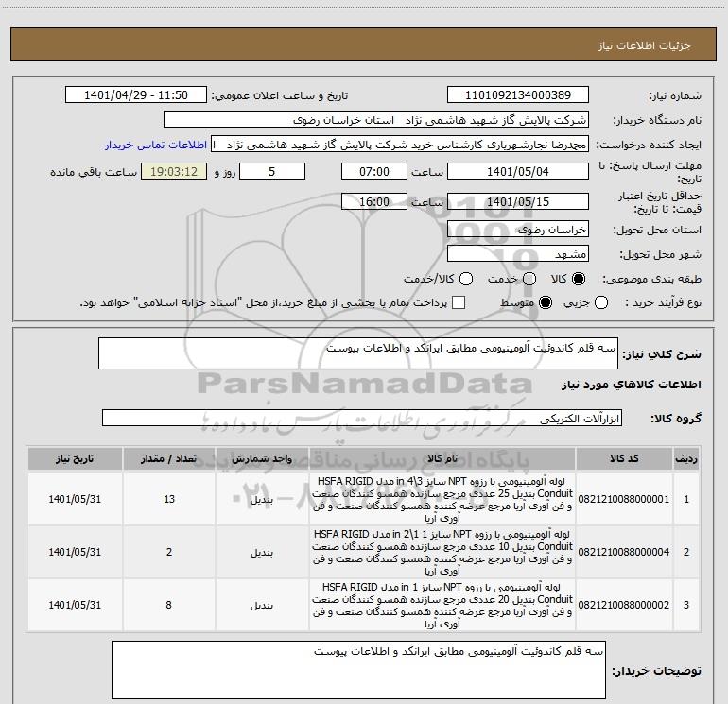
Task: Click the need date in row 3
Action: (75, 605)
